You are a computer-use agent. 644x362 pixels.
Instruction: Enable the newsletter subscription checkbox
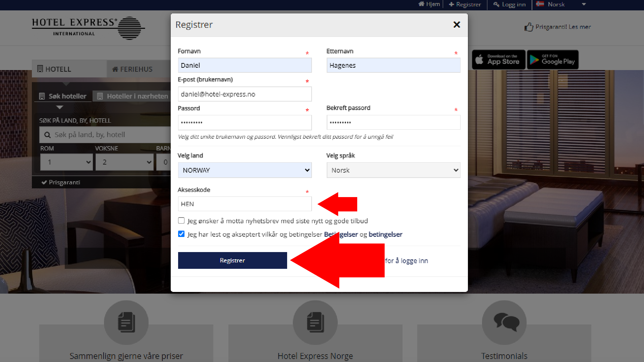click(181, 221)
